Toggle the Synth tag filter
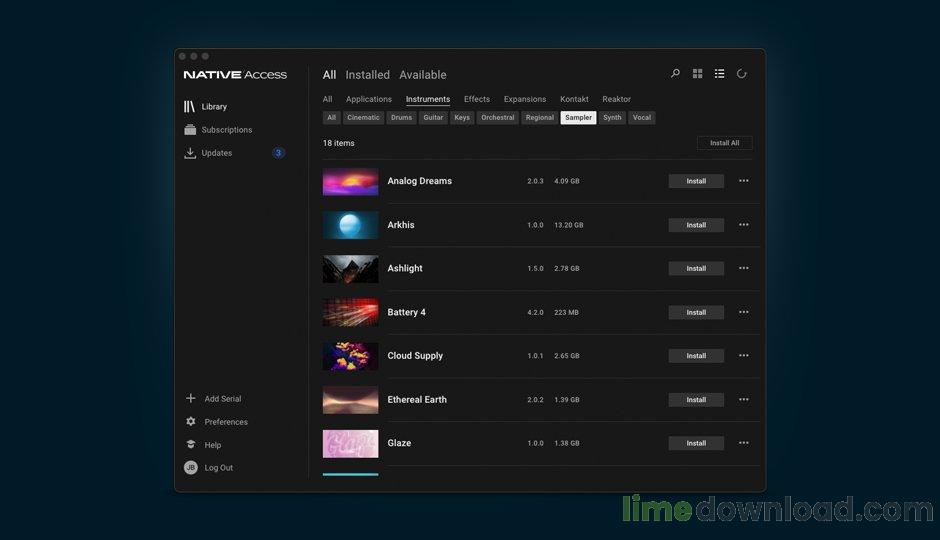Image resolution: width=940 pixels, height=540 pixels. [612, 117]
